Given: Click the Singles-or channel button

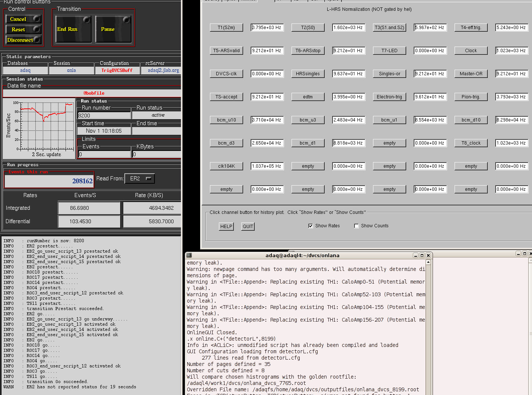Looking at the screenshot, I should 389,74.
